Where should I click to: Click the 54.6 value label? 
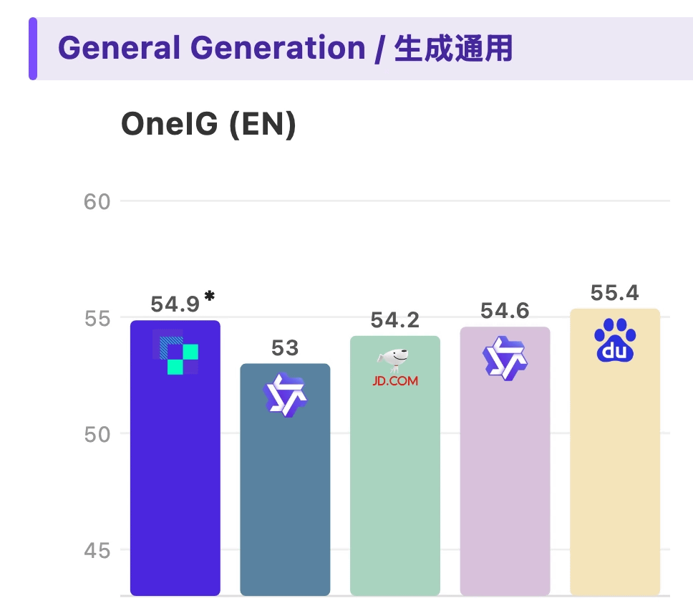click(x=504, y=311)
